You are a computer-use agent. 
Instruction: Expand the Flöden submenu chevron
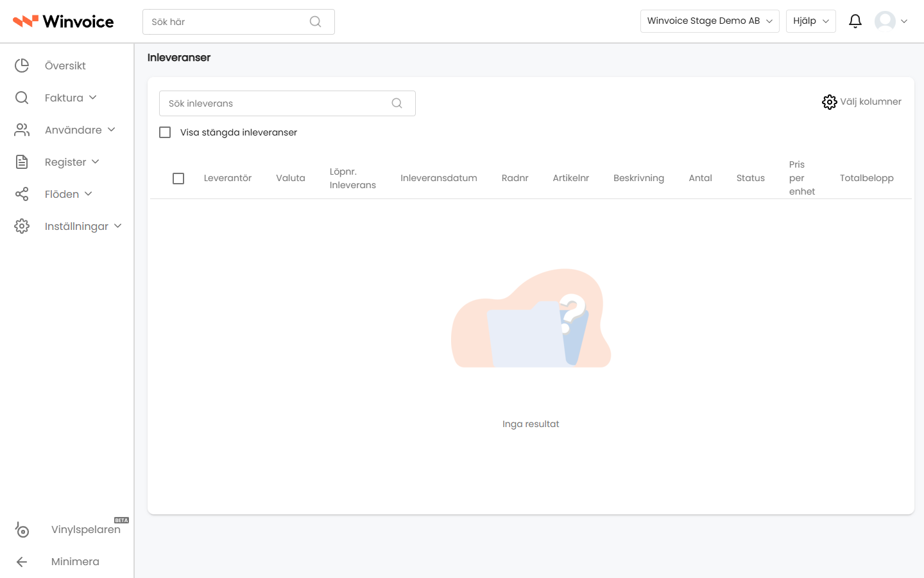pos(89,194)
